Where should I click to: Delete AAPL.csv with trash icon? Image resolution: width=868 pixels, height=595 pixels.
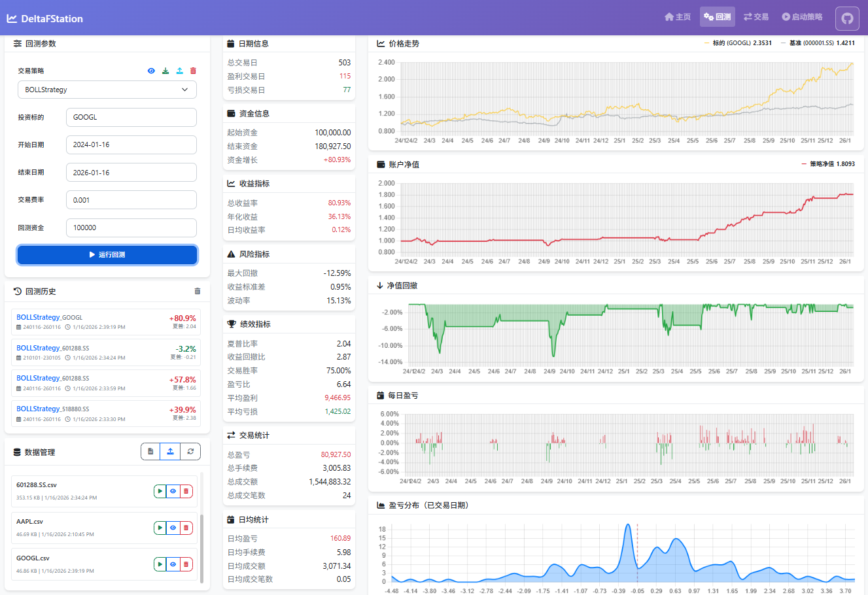click(186, 528)
